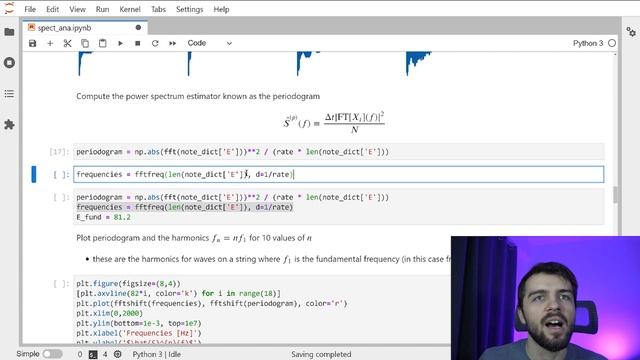Open the Run menu
Viewport: 640px width, 360px height.
pos(102,9)
